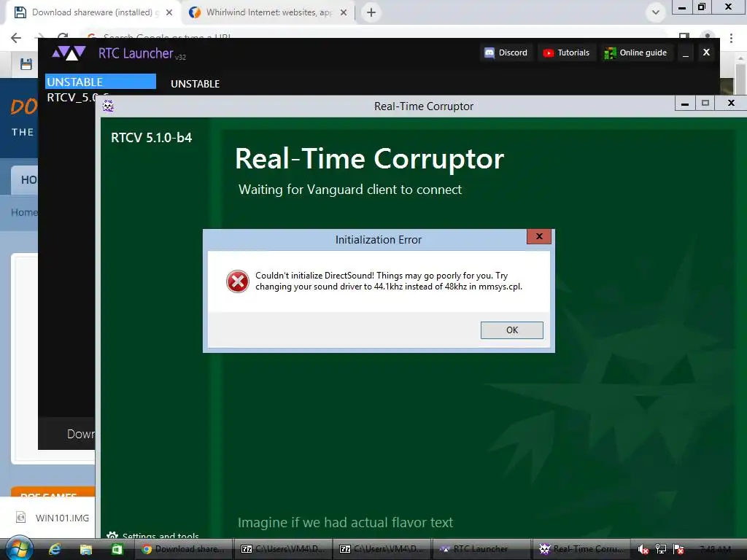Open Settings and tools gear in Corruptor
The width and height of the screenshot is (747, 560).
112,536
